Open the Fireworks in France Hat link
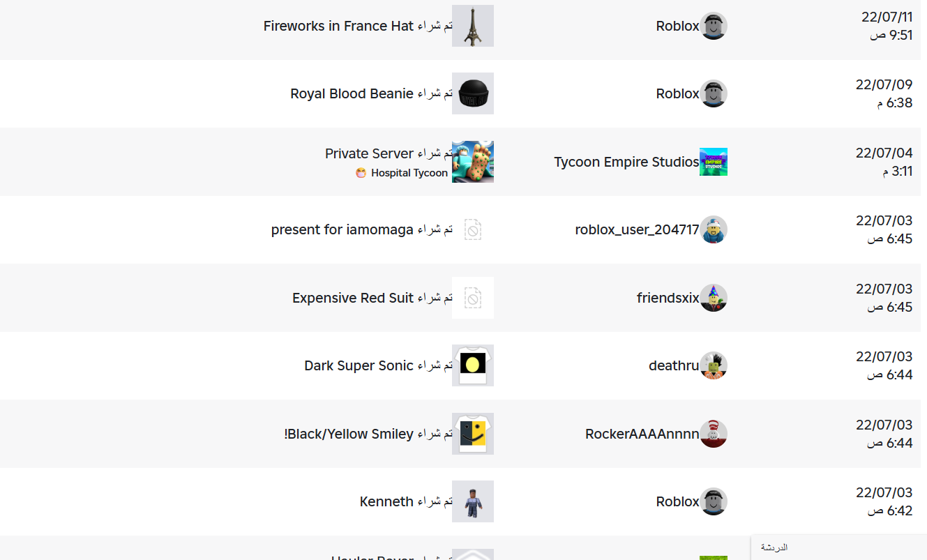The image size is (927, 560). point(338,26)
